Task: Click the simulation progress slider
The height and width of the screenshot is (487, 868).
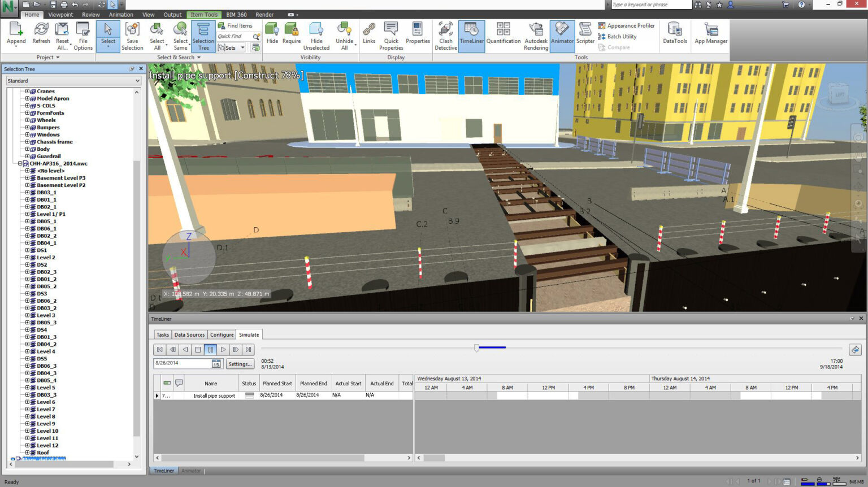Action: [478, 347]
